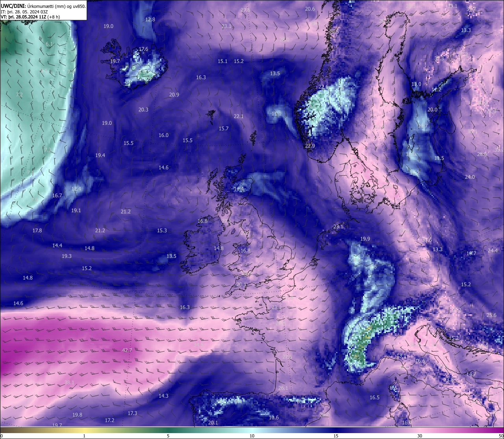This screenshot has height=439, width=504.
Task: Click the 19.9 value over northern Germany
Action: (x=365, y=239)
